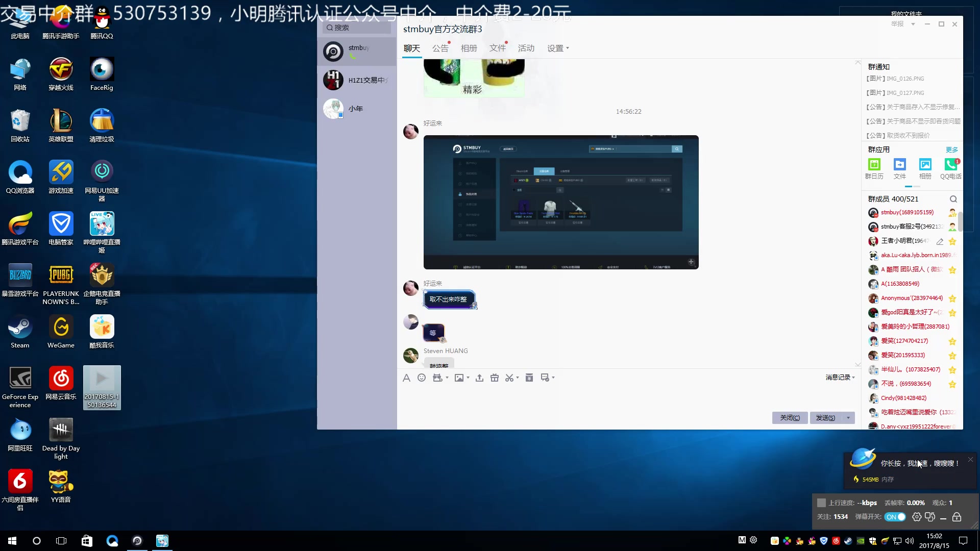Expand the screenshot scissors dropdown arrow

point(518,378)
